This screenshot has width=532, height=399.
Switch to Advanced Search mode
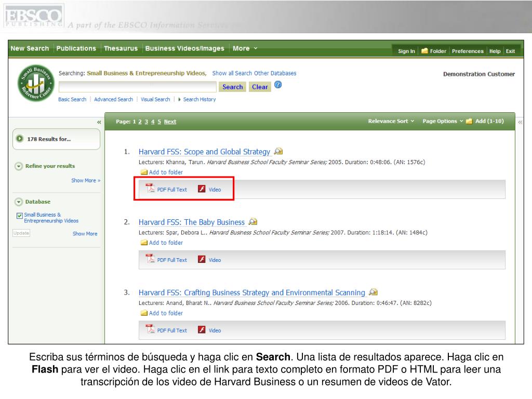(x=114, y=99)
